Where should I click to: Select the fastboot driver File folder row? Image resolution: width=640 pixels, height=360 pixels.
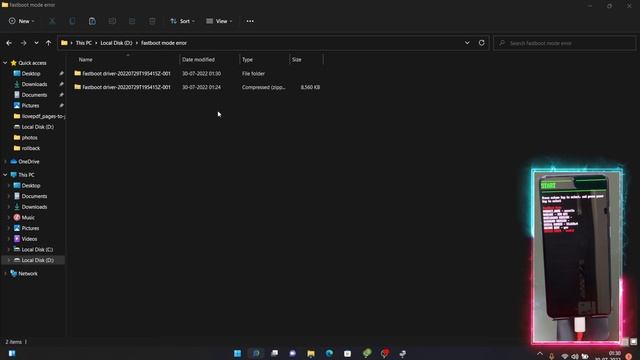(x=198, y=73)
